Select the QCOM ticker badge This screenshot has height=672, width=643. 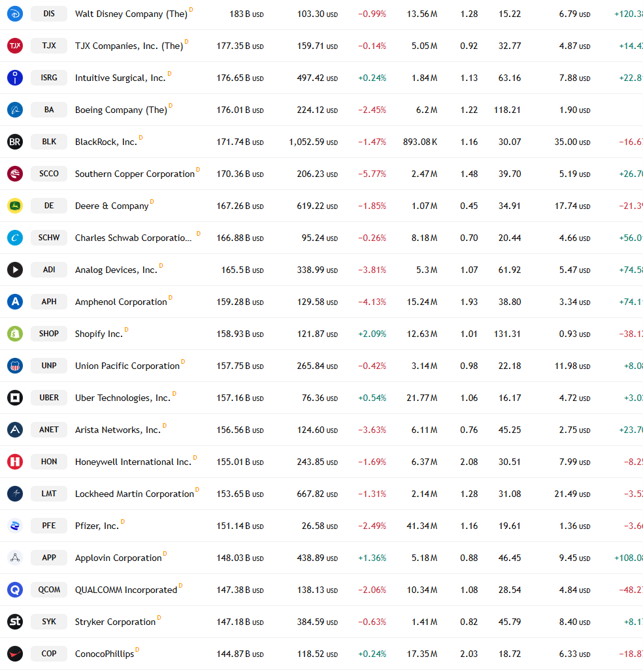click(x=49, y=590)
